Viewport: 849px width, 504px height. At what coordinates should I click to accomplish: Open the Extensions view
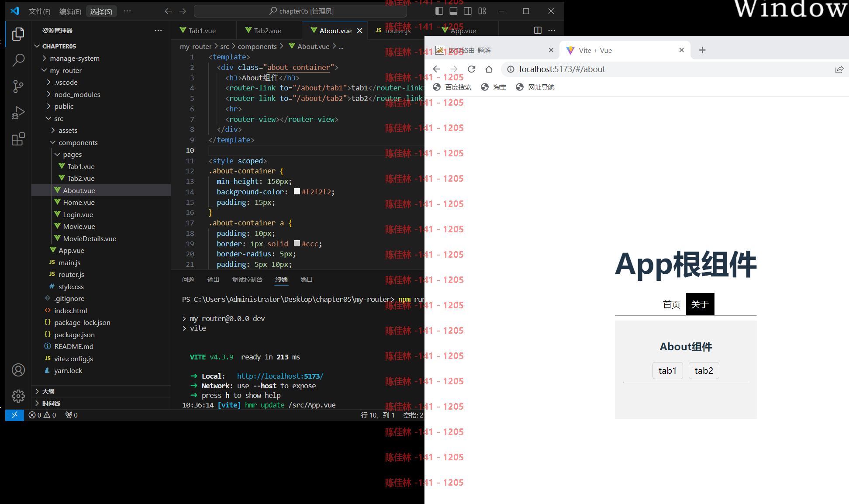tap(18, 139)
